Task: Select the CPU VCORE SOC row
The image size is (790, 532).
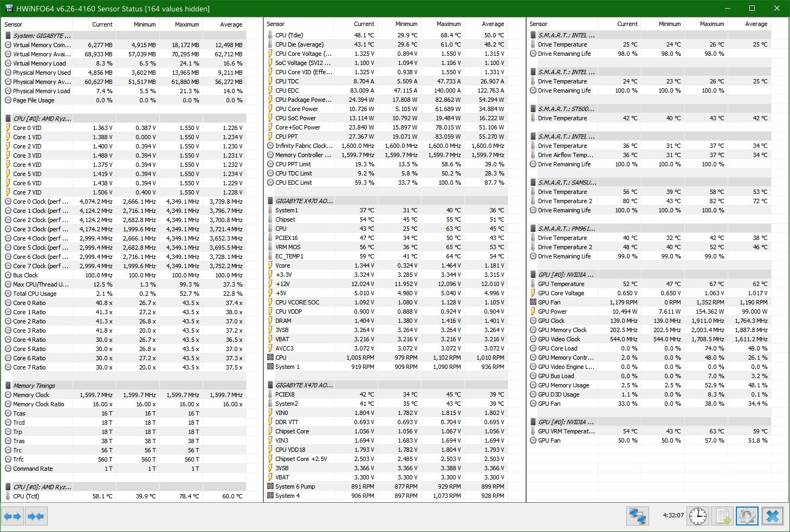Action: pos(386,302)
